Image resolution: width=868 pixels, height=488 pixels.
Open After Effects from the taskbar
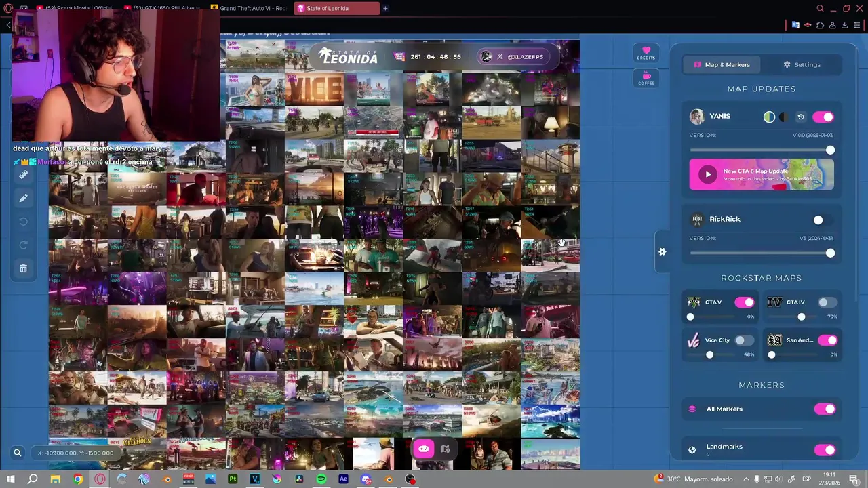click(344, 479)
